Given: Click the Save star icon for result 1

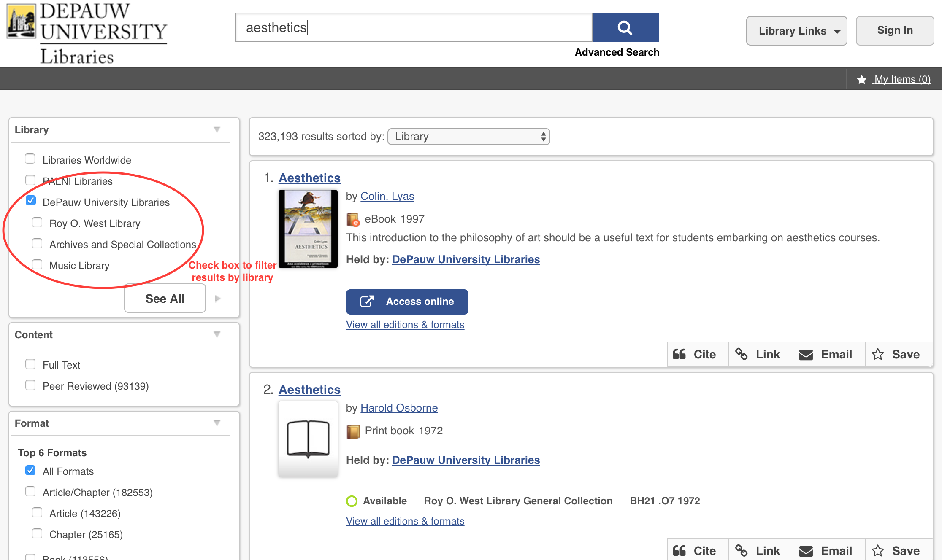Looking at the screenshot, I should coord(878,354).
